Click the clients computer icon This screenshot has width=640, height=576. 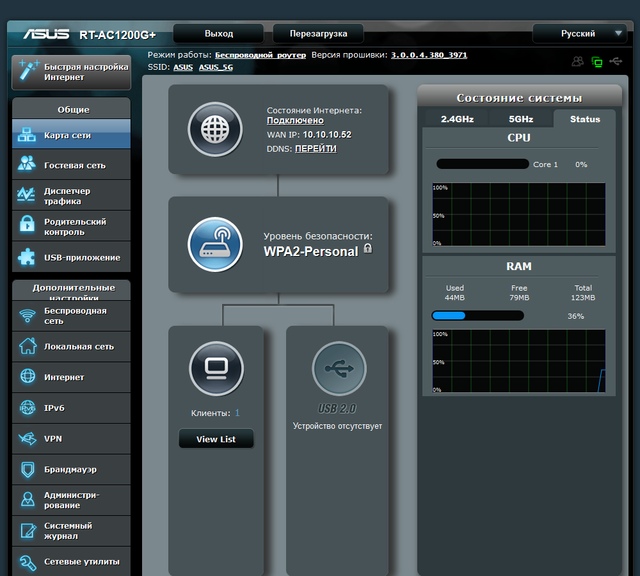(216, 370)
